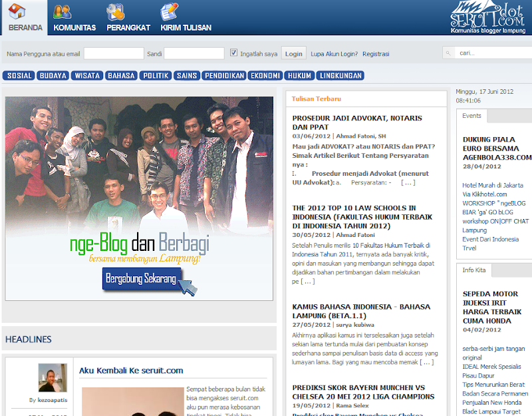The image size is (532, 416).
Task: Select the BAHASA category
Action: pyautogui.click(x=122, y=75)
